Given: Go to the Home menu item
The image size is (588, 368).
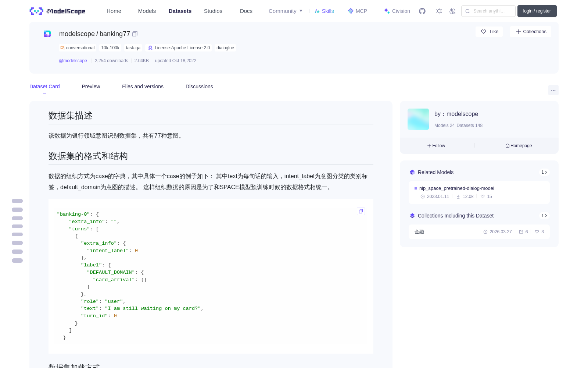Looking at the screenshot, I should click(x=114, y=11).
